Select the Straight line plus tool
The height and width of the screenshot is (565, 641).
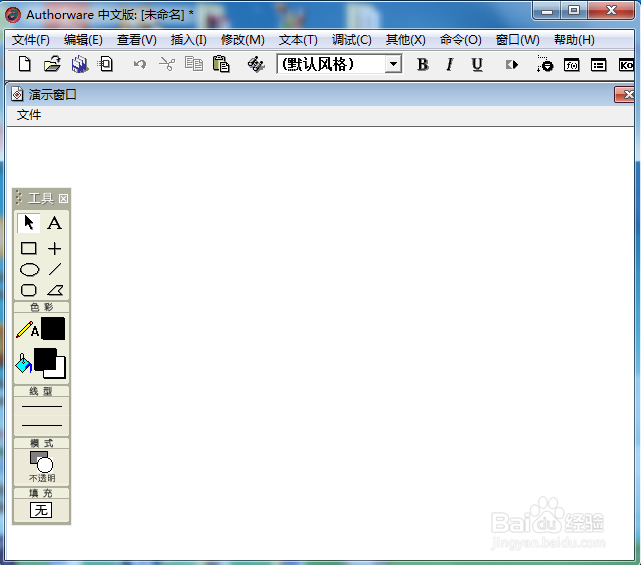click(54, 248)
